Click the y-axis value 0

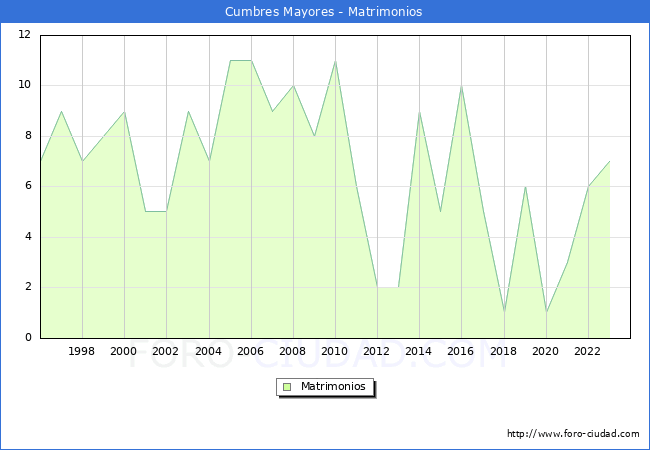(x=28, y=337)
